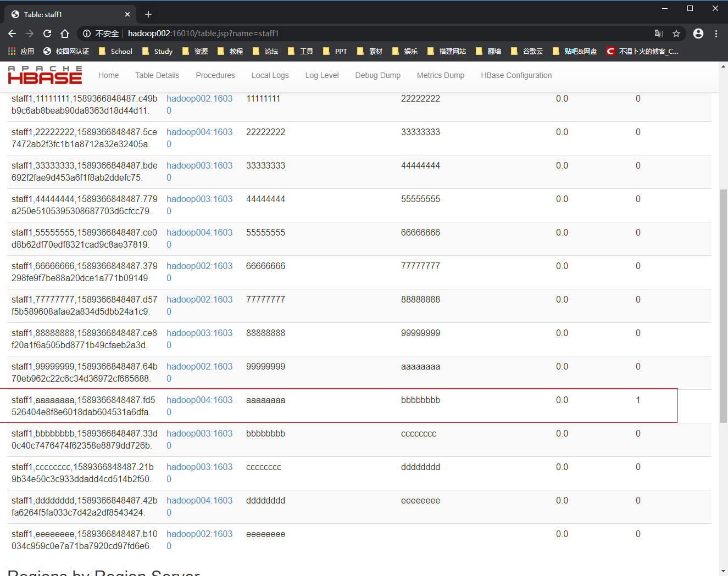Open the Log Level nav item
The width and height of the screenshot is (728, 576).
(322, 75)
